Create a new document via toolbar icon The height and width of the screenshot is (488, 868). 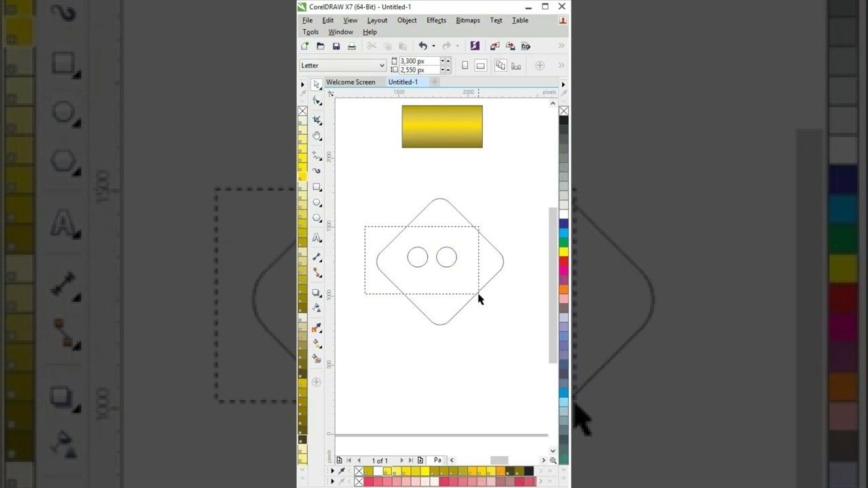point(305,46)
